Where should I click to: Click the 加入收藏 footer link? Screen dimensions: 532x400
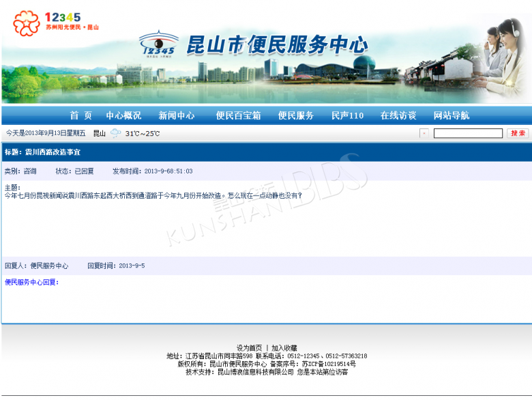pyautogui.click(x=284, y=348)
